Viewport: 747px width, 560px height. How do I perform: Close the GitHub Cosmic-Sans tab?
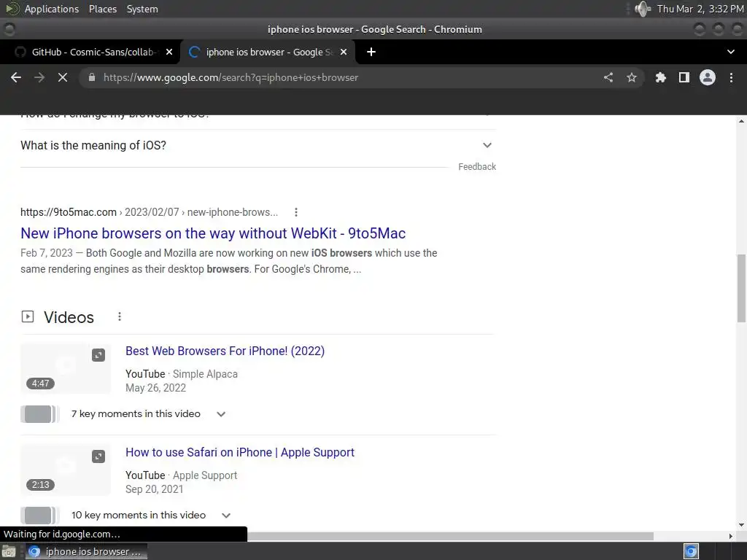[x=169, y=52]
